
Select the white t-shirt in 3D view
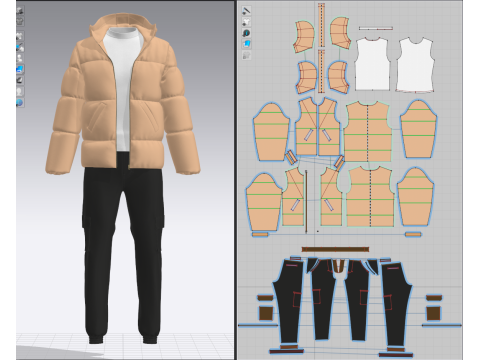tap(123, 67)
